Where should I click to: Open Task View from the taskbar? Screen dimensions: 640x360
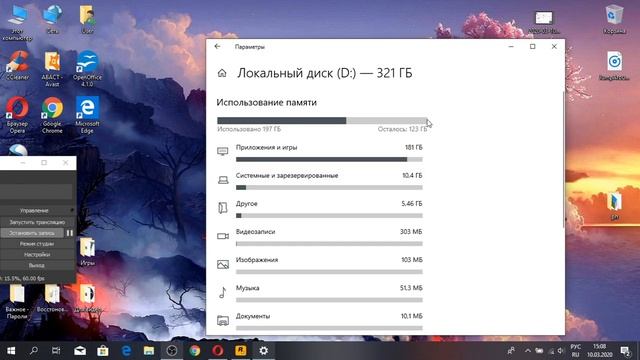pyautogui.click(x=56, y=351)
